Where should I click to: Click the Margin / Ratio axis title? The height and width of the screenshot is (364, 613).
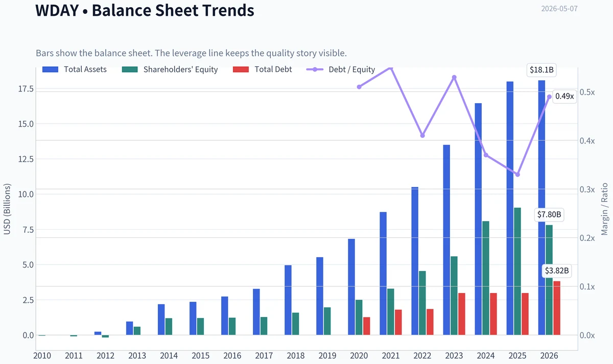pos(605,208)
